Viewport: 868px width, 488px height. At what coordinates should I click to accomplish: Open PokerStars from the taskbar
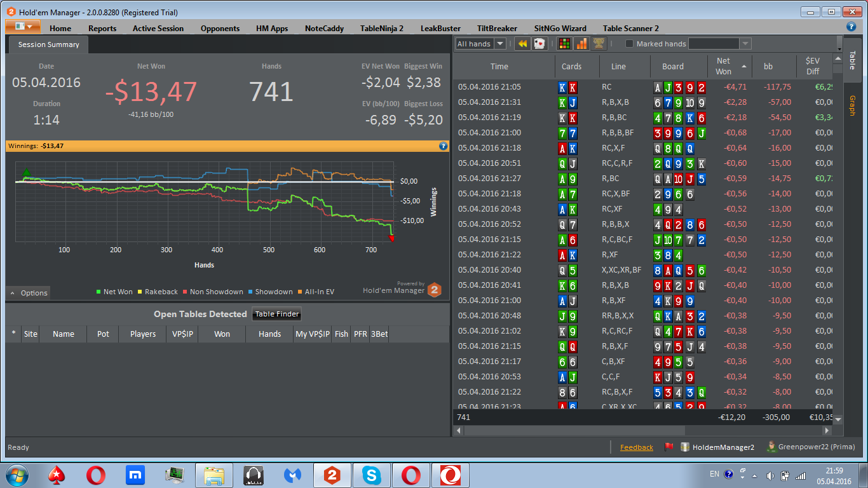[x=57, y=475]
